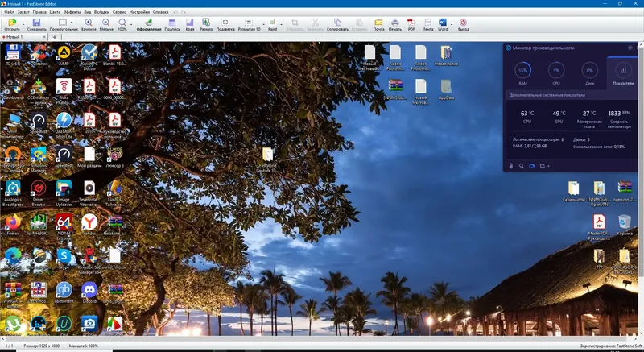Open the Эффекты menu

tap(72, 13)
